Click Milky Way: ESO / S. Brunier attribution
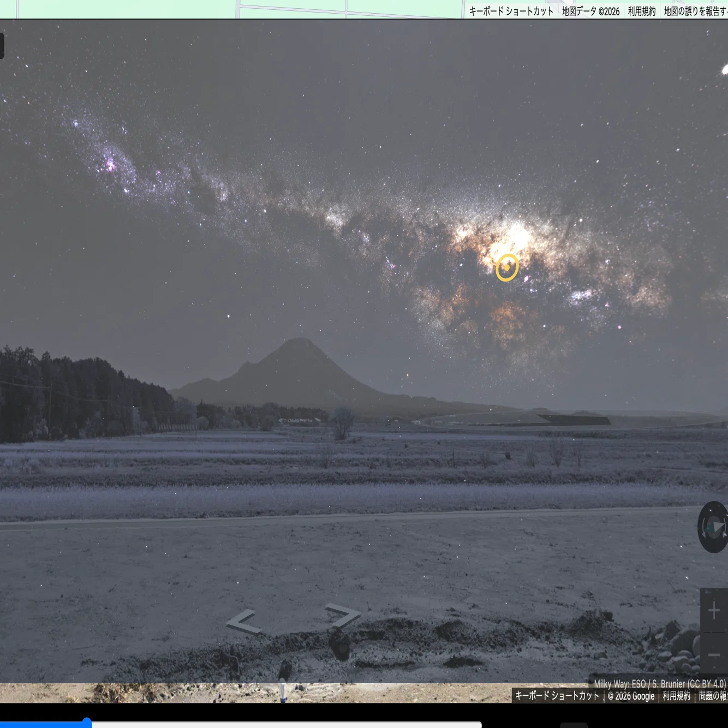The width and height of the screenshot is (728, 728). (660, 684)
